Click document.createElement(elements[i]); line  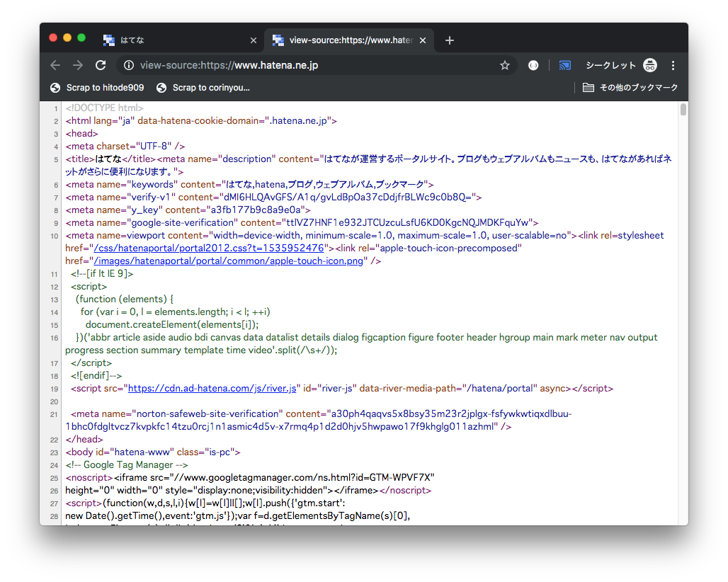pos(172,325)
